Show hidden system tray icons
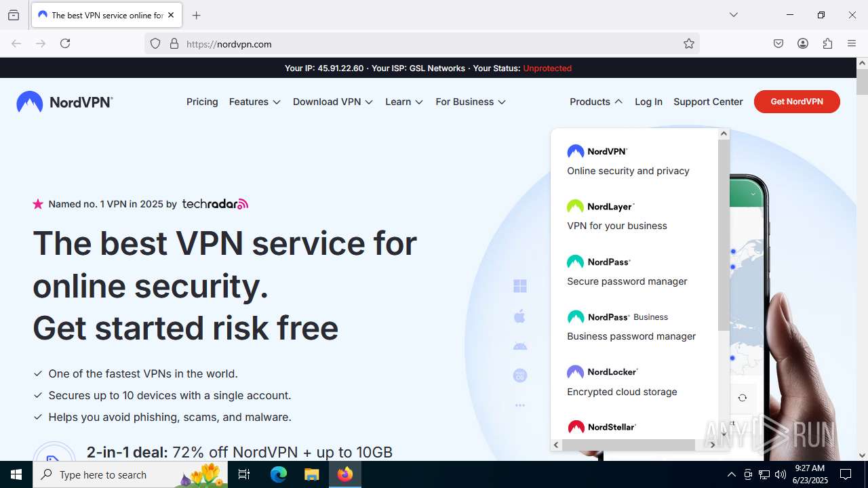 click(731, 474)
